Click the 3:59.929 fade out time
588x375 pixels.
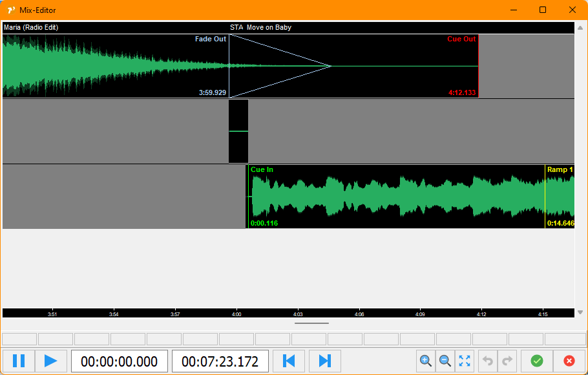[x=213, y=92]
